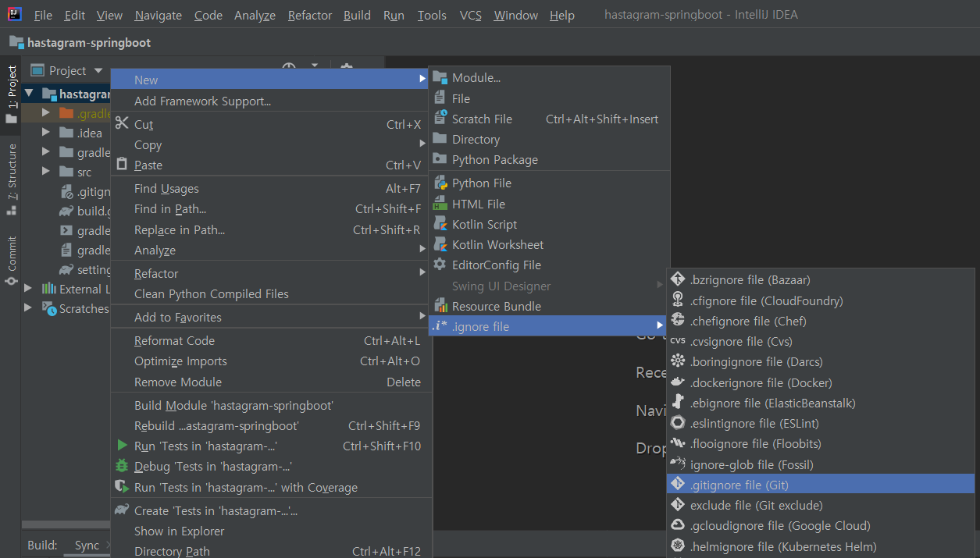Image resolution: width=980 pixels, height=558 pixels.
Task: Click the Paste clipboard icon
Action: click(x=121, y=164)
